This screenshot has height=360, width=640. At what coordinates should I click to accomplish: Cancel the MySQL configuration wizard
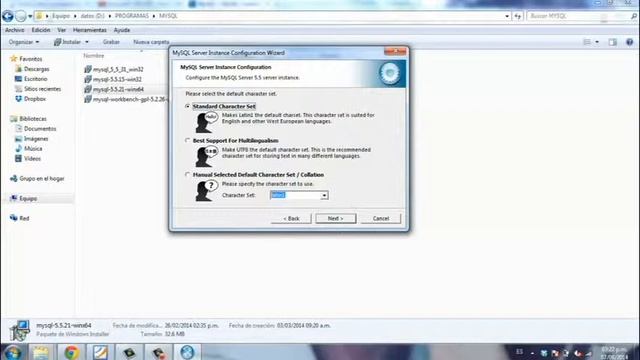tap(381, 218)
